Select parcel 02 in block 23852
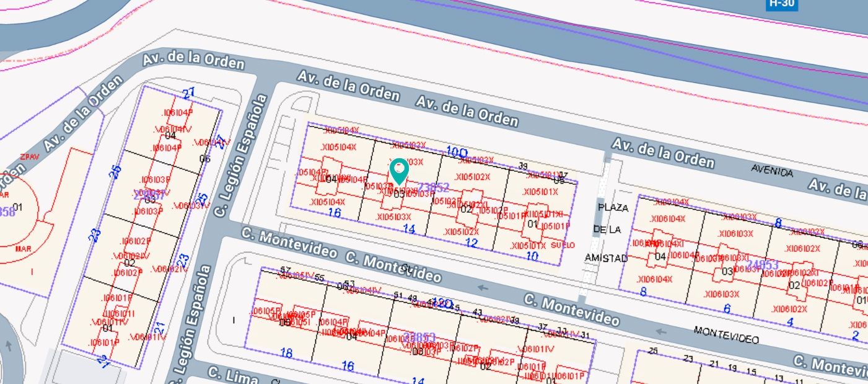 467,209
